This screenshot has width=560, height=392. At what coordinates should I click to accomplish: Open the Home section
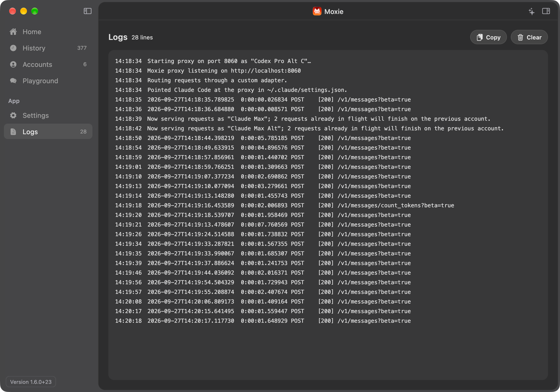click(48, 32)
